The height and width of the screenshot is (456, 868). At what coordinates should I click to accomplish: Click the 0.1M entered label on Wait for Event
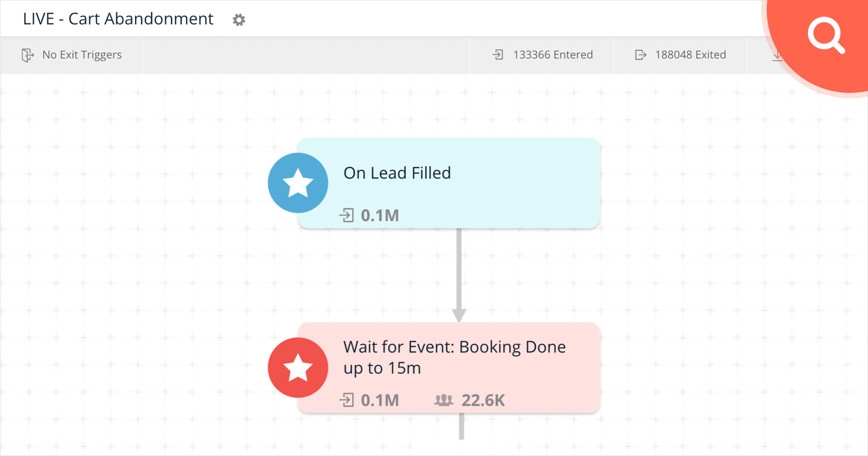[380, 400]
